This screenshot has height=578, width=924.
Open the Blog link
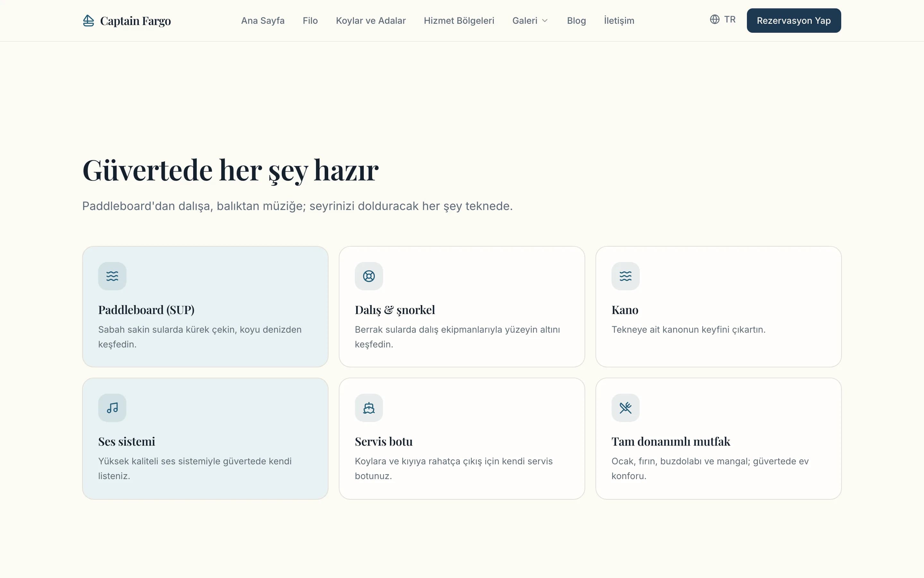(x=576, y=21)
